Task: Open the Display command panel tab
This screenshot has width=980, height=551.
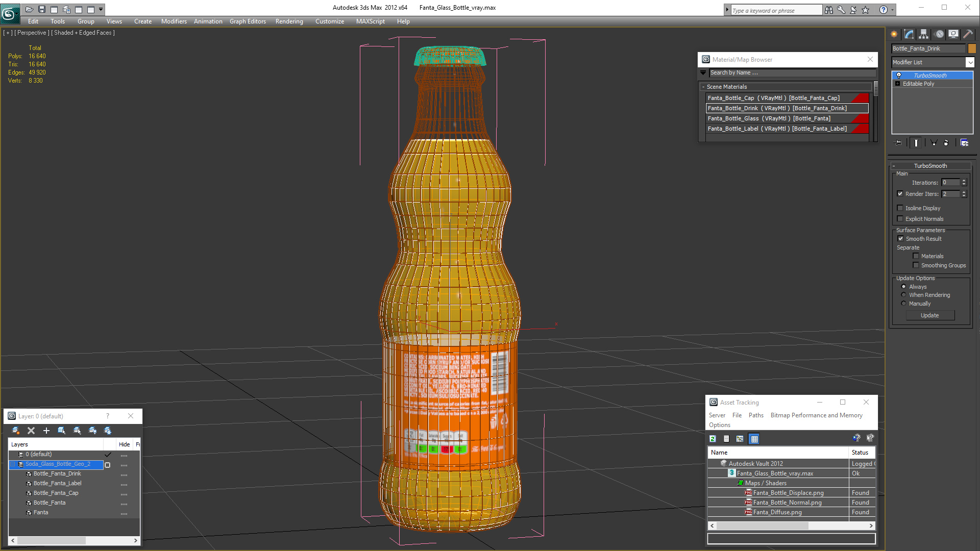Action: tap(953, 34)
